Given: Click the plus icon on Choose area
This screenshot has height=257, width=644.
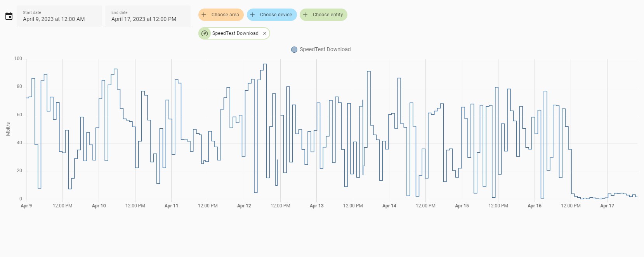Looking at the screenshot, I should (204, 15).
